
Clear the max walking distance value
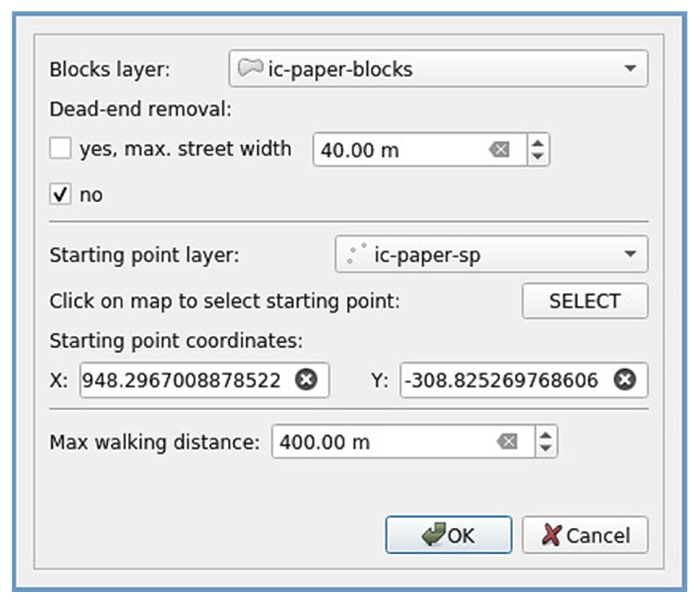pos(507,441)
